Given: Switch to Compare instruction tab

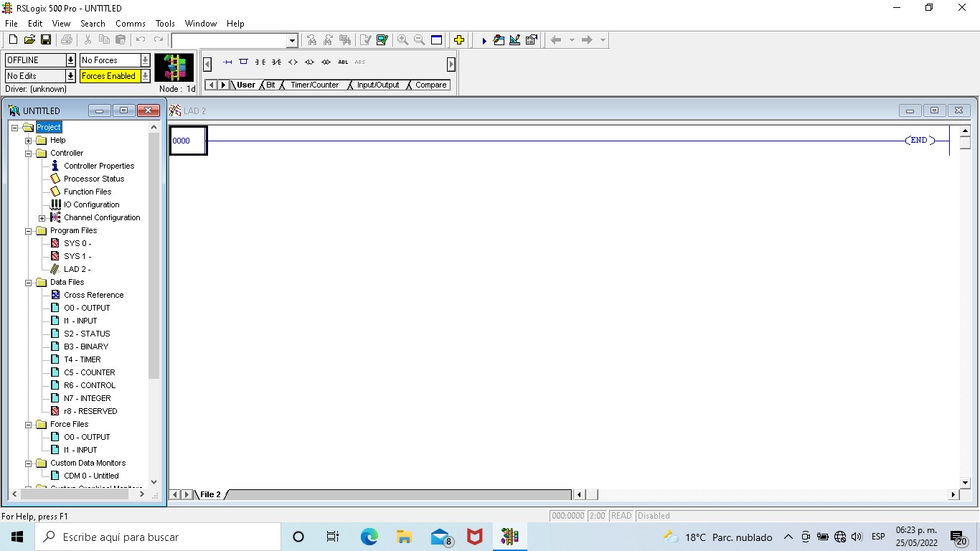Looking at the screenshot, I should pyautogui.click(x=430, y=85).
